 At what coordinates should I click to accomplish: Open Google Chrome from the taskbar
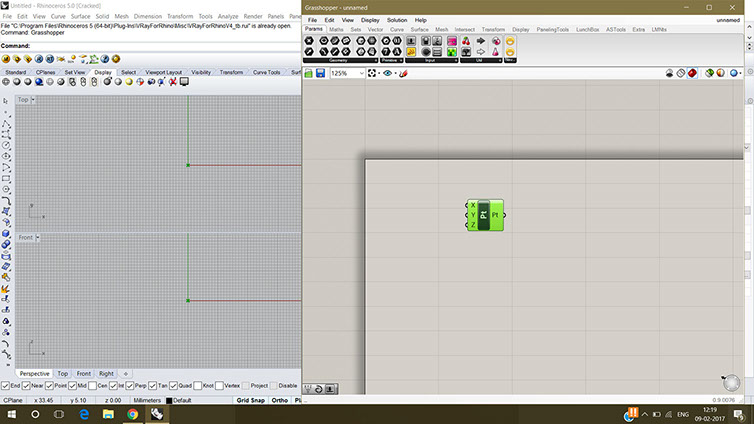pos(132,414)
